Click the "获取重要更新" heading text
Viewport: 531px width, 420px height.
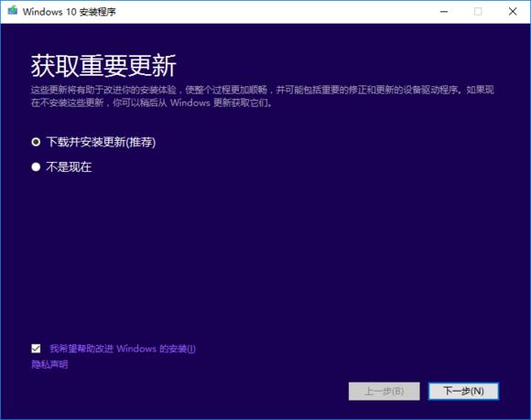click(x=103, y=66)
